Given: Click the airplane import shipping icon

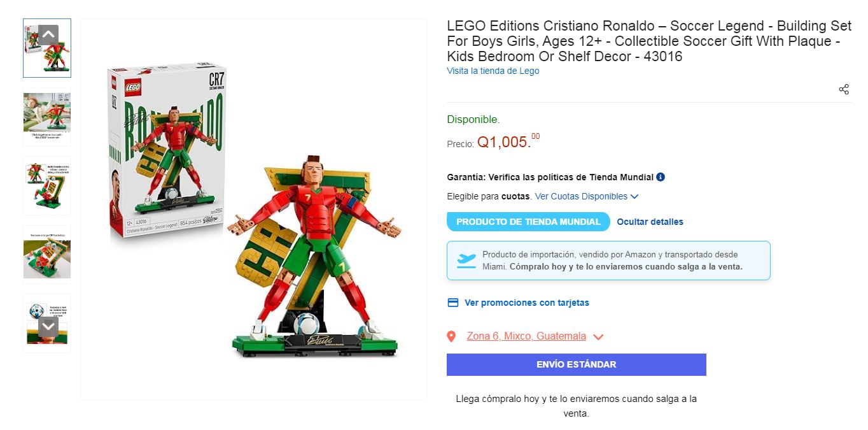Looking at the screenshot, I should pos(466,260).
